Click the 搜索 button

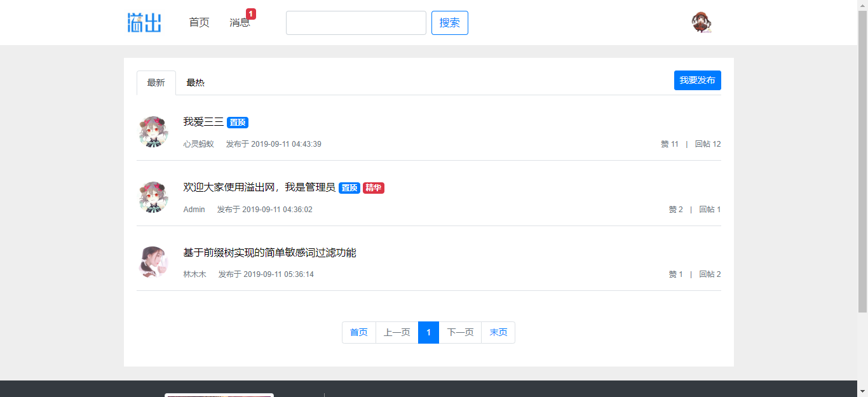450,23
